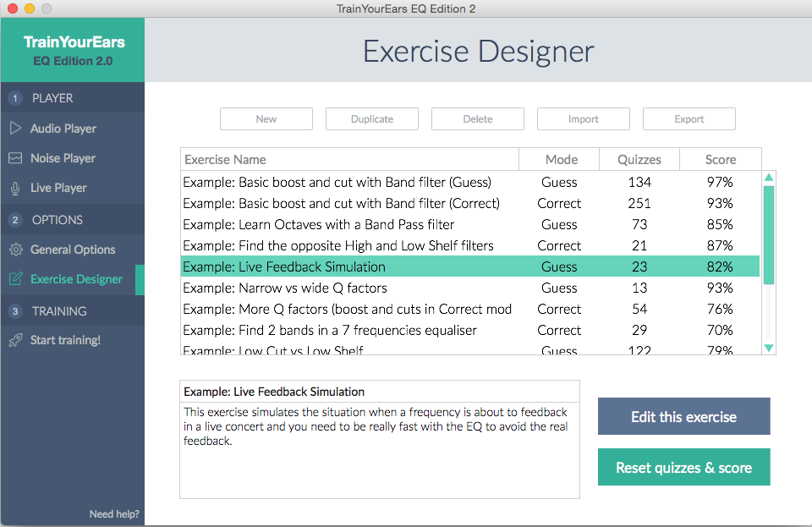The width and height of the screenshot is (812, 527).
Task: Delete the selected exercise
Action: coord(477,119)
